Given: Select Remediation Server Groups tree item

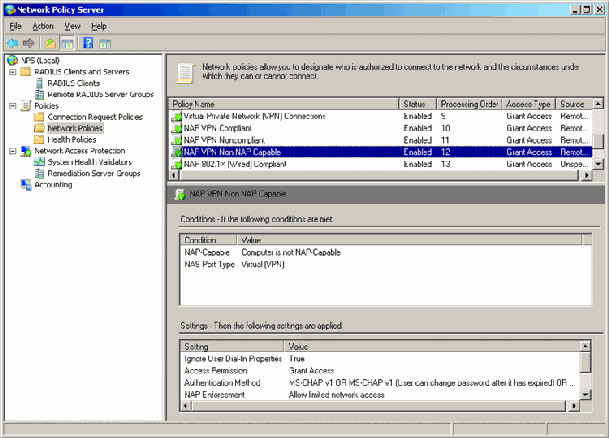Looking at the screenshot, I should (94, 173).
